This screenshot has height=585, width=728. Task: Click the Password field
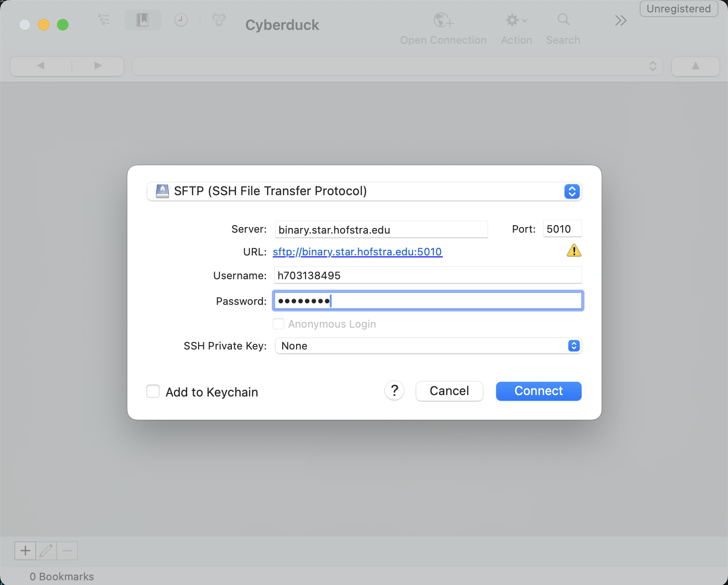point(428,301)
